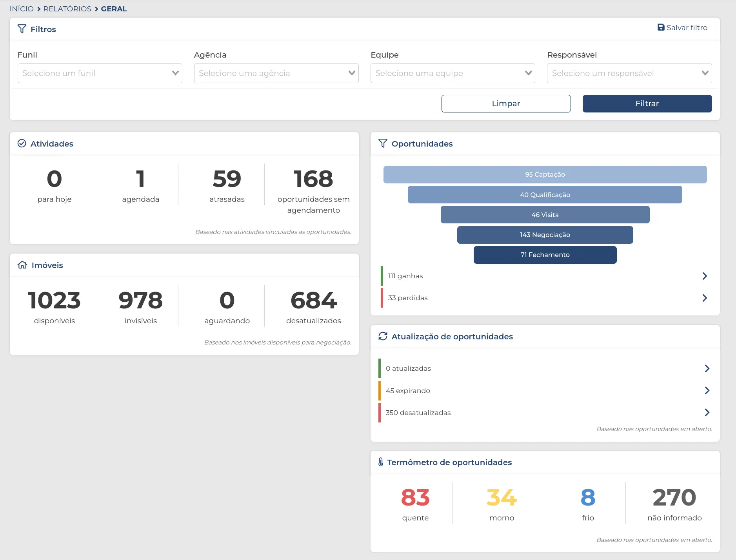736x560 pixels.
Task: Select the 143 Negociação funnel bar
Action: [545, 235]
